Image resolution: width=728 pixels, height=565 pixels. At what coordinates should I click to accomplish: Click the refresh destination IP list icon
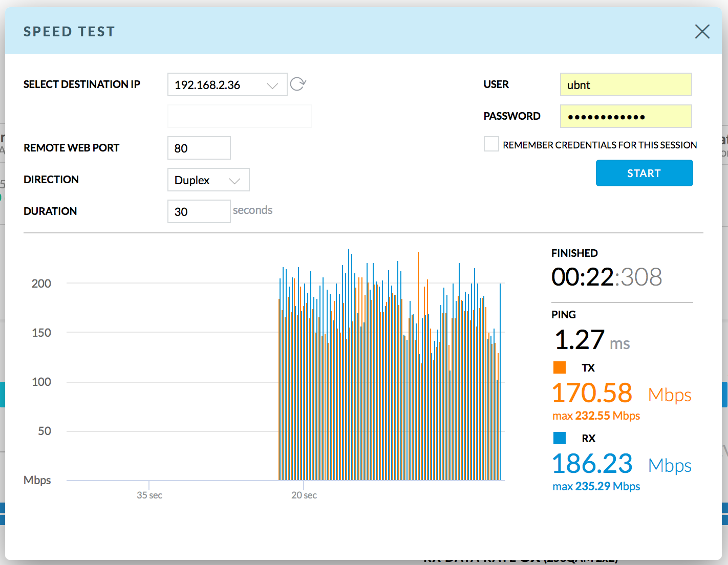coord(298,84)
